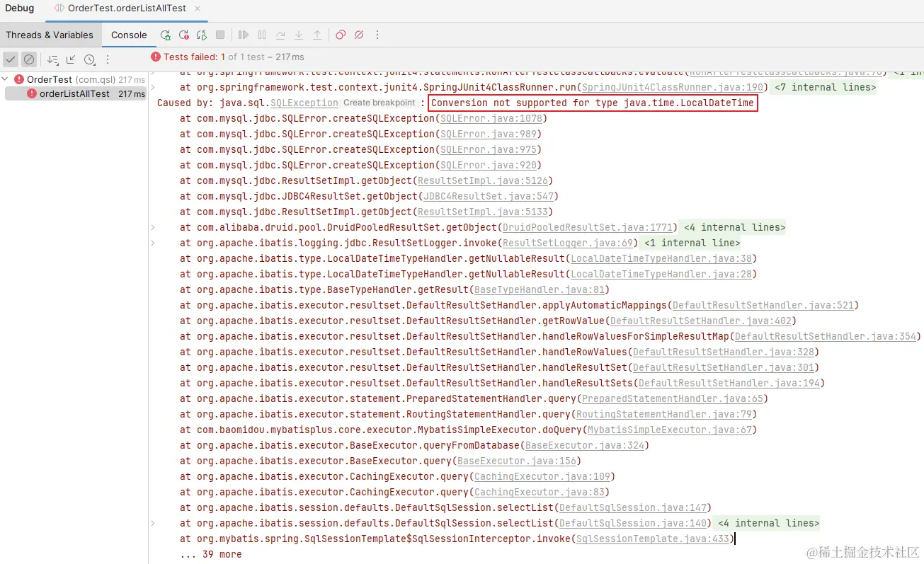
Task: Open SQLError.java:920 link
Action: point(488,165)
